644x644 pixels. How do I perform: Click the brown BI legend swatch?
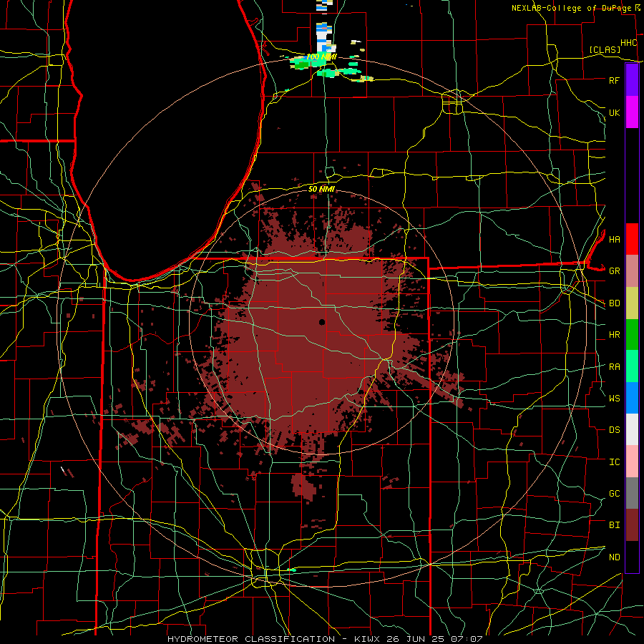tap(632, 525)
